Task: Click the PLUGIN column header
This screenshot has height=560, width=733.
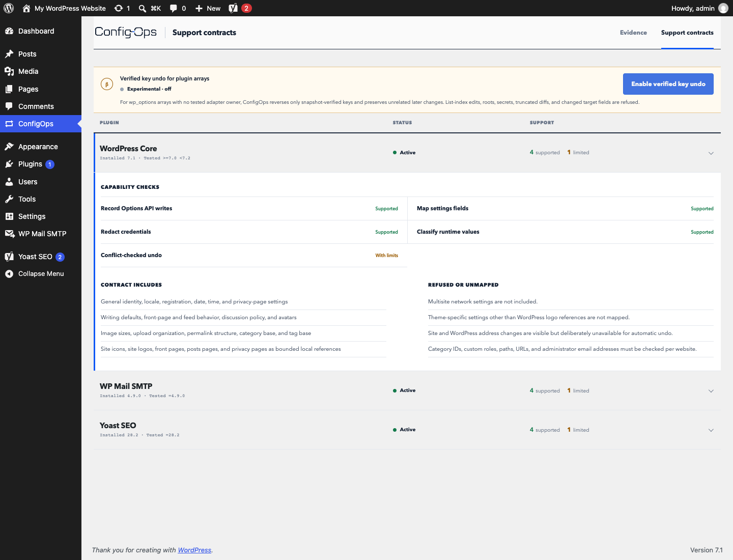Action: 109,123
